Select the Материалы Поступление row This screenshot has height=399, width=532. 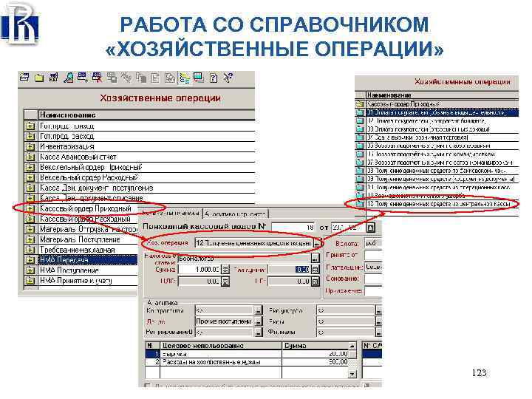coord(88,239)
